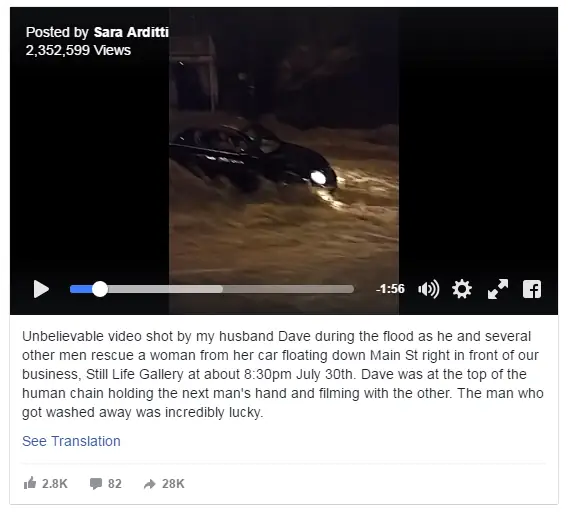Open video settings gear icon
The width and height of the screenshot is (568, 515).
[x=462, y=289]
